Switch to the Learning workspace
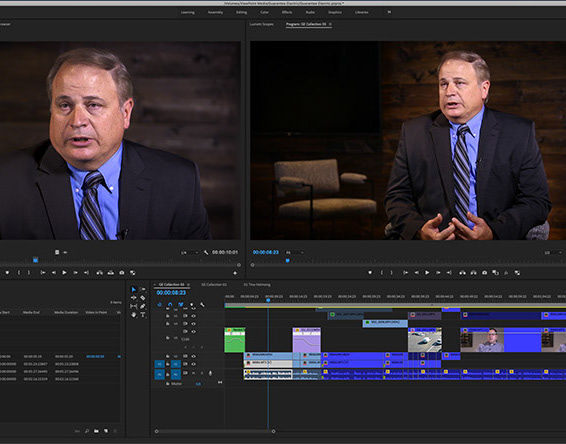This screenshot has width=566, height=444. coord(188,12)
